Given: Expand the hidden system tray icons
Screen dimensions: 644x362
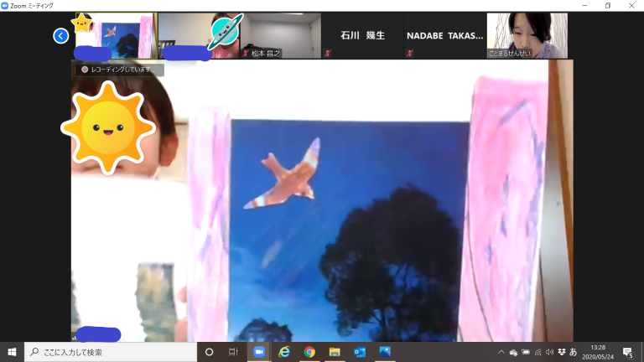Looking at the screenshot, I should [501, 352].
